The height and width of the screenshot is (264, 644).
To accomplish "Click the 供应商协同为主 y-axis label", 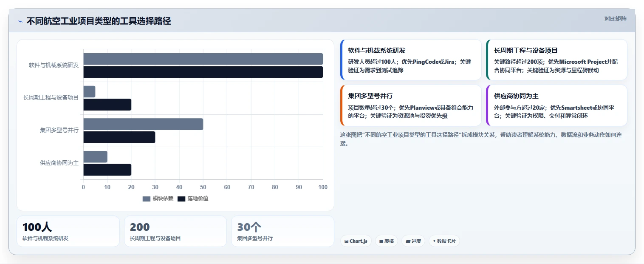I will pos(59,163).
